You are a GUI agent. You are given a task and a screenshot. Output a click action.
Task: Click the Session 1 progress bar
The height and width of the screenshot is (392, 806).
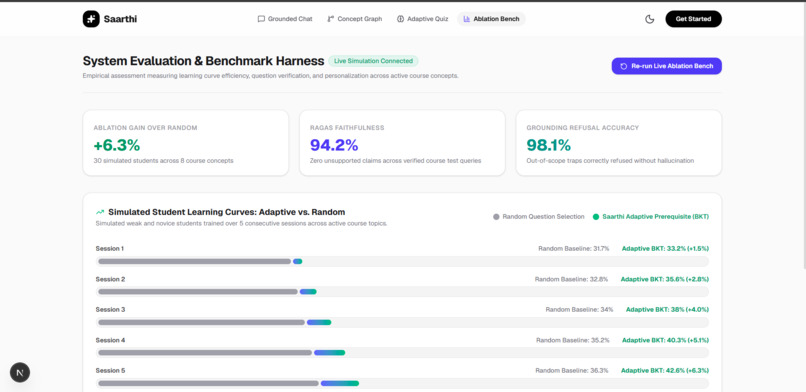[x=402, y=262]
